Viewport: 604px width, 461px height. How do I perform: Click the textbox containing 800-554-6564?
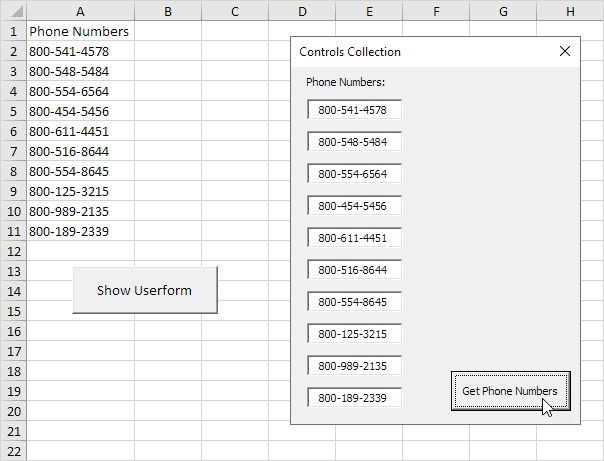[354, 174]
